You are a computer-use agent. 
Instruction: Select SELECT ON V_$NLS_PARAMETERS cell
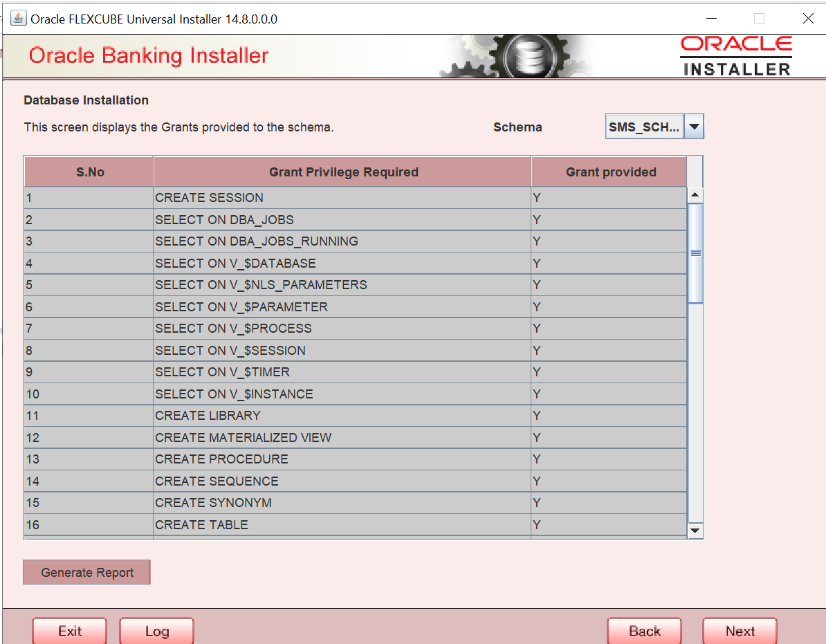pos(342,285)
